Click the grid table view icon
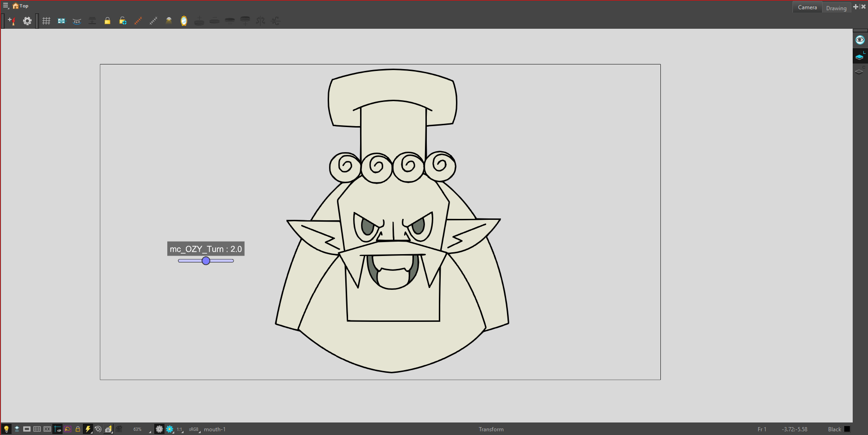The width and height of the screenshot is (868, 435). coord(37,429)
